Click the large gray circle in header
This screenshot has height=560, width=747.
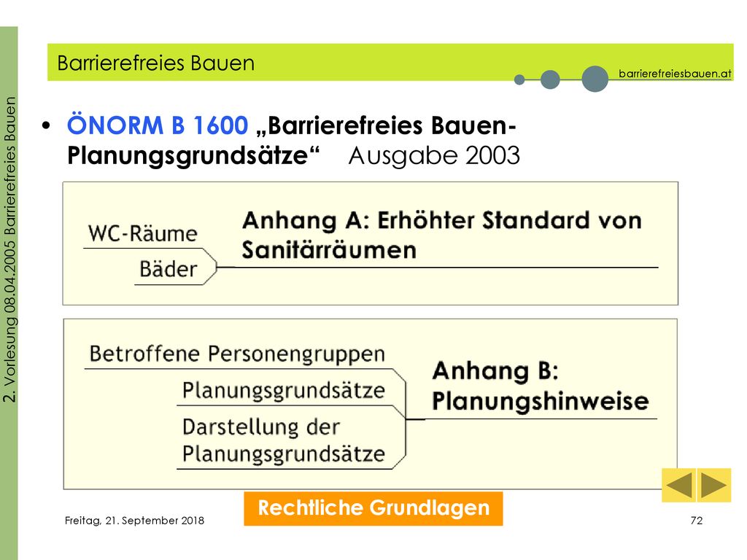595,79
